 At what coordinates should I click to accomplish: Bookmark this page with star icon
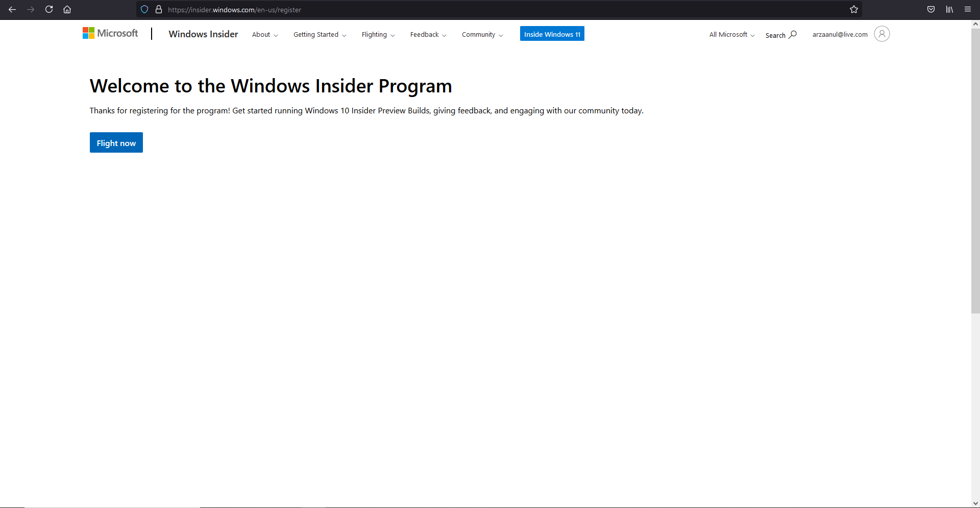point(853,10)
